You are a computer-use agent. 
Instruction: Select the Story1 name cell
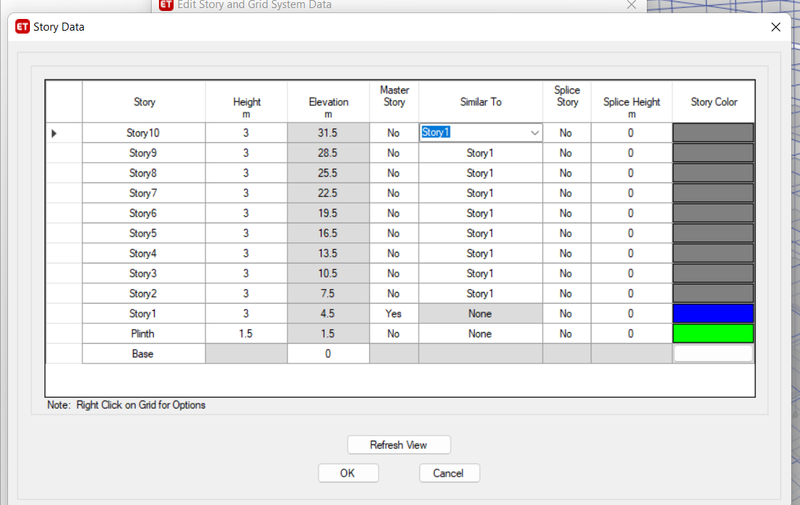click(x=144, y=314)
